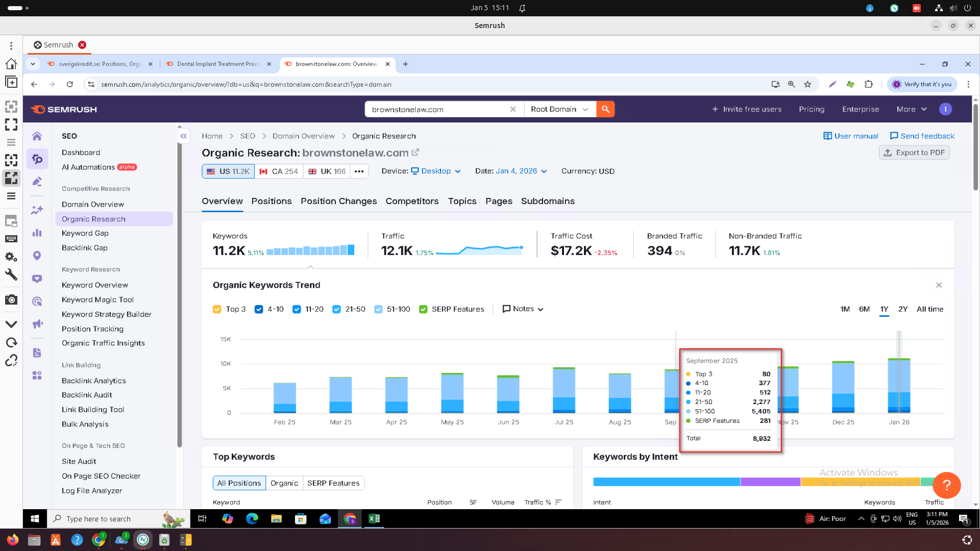Image resolution: width=980 pixels, height=551 pixels.
Task: Open the Date Jan 4, 2026 dropdown
Action: tap(521, 171)
